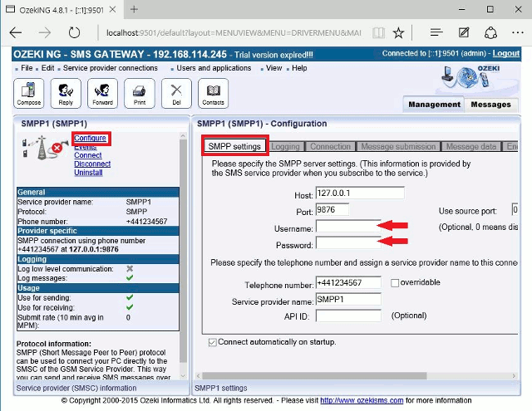This screenshot has height=411, width=532.
Task: Switch to the Message submission tab
Action: pyautogui.click(x=398, y=147)
